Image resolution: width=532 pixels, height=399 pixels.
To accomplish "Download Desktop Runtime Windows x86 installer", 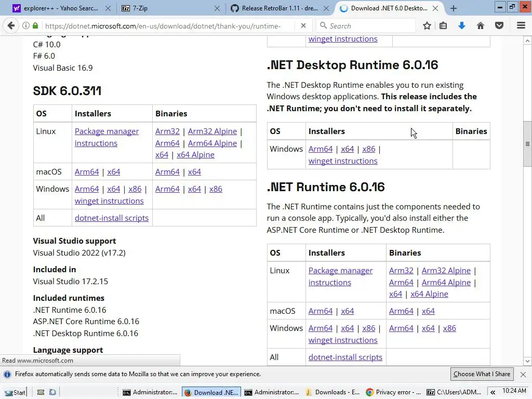I will tap(369, 149).
